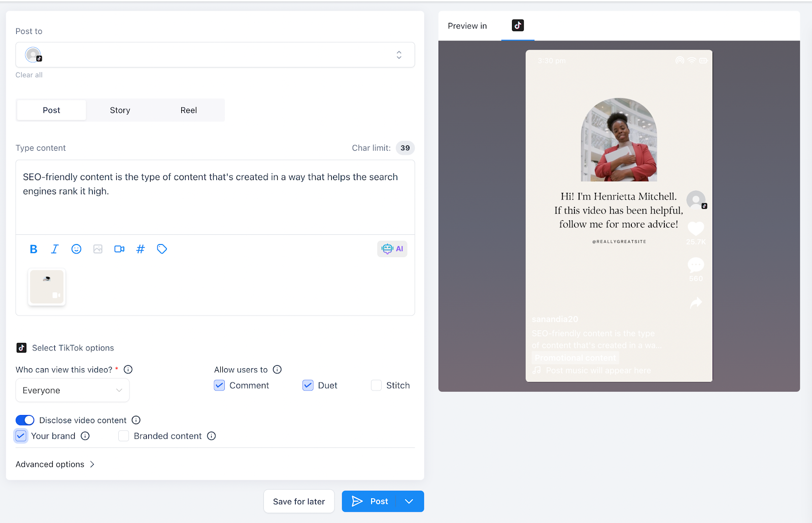Open the AI assistant button

[392, 249]
